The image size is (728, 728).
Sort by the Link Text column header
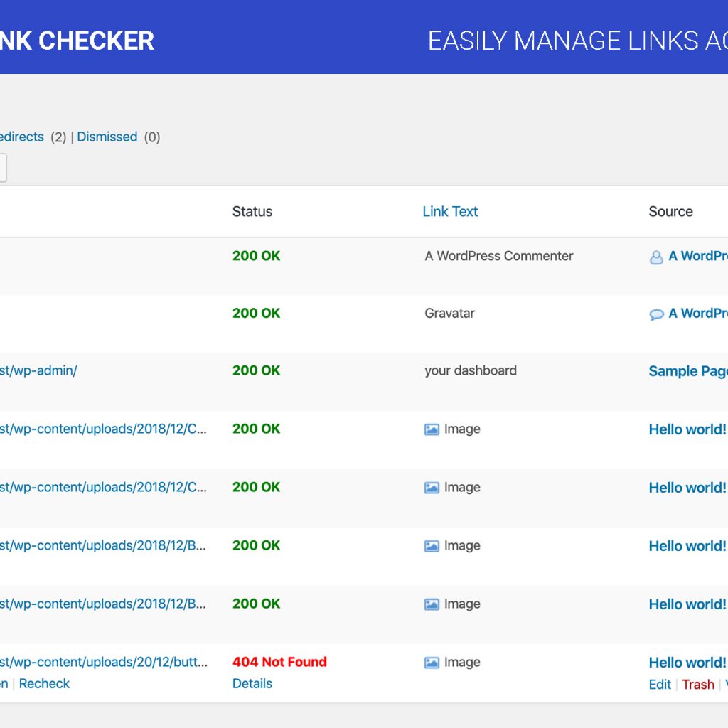coord(450,211)
